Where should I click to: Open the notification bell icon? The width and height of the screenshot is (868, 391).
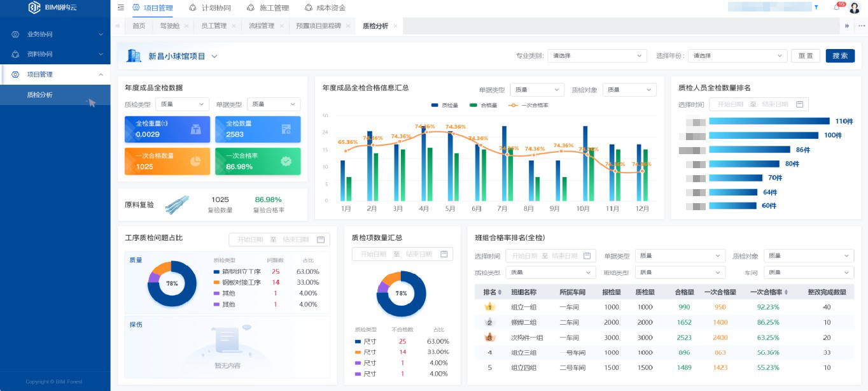point(837,8)
